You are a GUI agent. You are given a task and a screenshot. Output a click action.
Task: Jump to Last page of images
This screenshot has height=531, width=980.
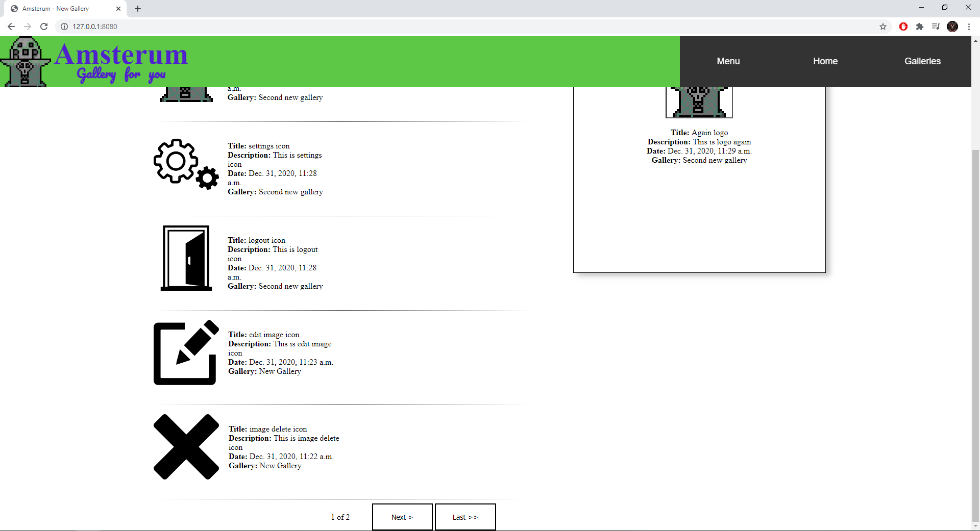point(465,517)
